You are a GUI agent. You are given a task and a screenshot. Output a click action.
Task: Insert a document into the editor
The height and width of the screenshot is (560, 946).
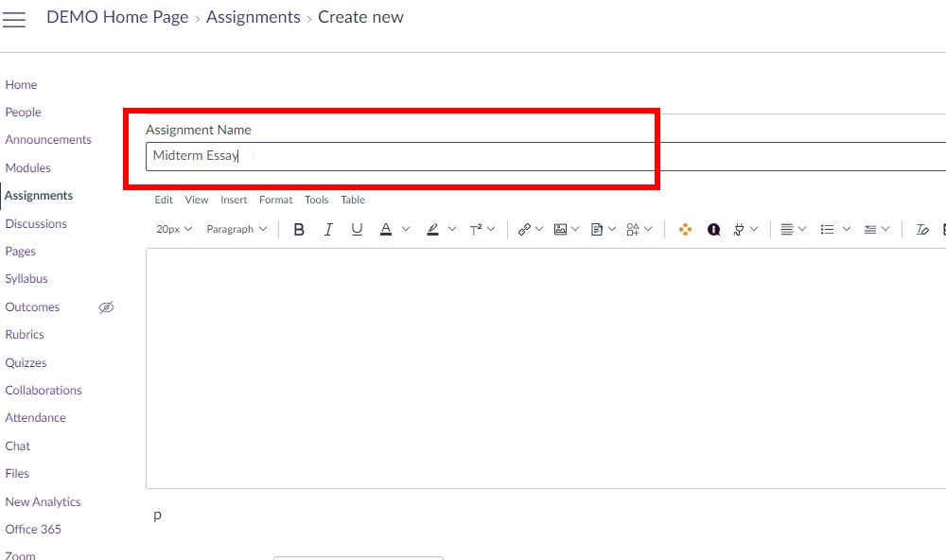[x=598, y=229]
